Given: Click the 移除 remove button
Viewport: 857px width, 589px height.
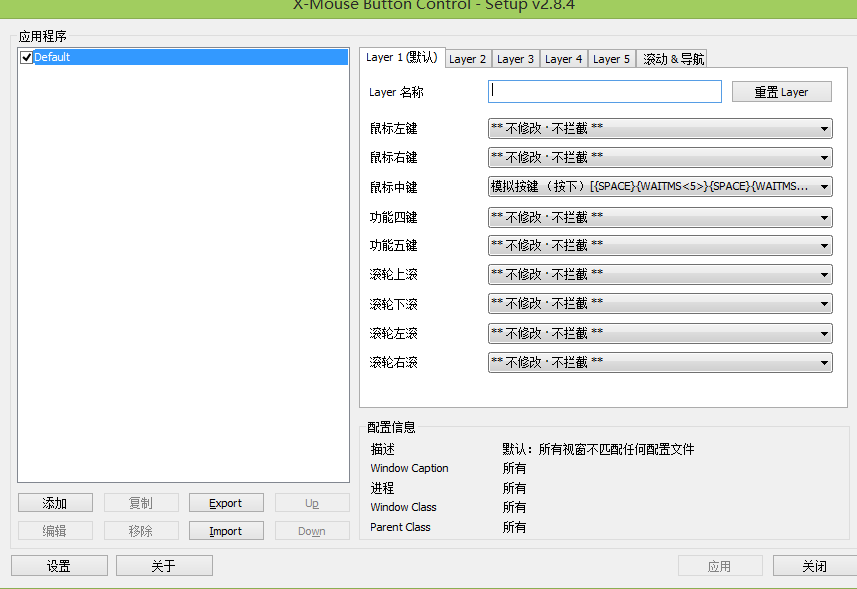Looking at the screenshot, I should pos(141,531).
